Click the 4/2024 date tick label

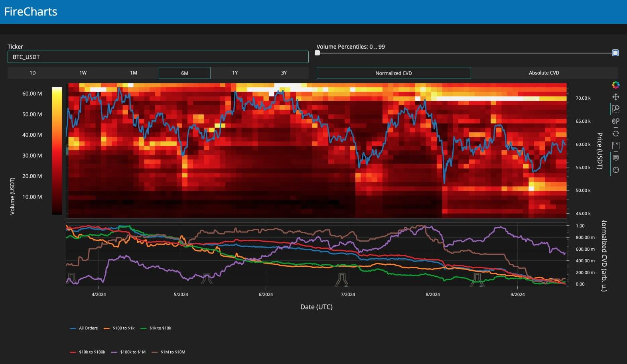point(99,295)
